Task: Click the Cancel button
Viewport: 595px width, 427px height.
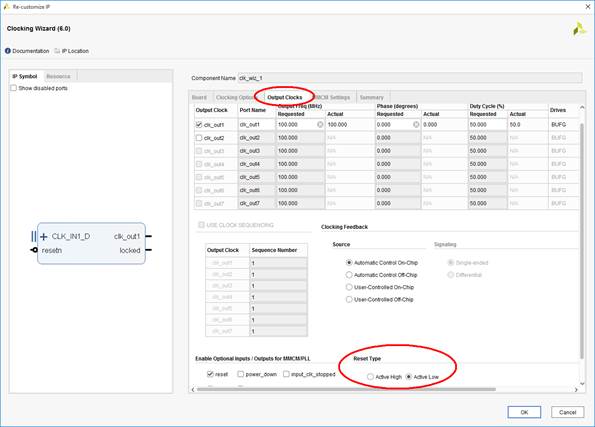Action: pyautogui.click(x=567, y=412)
